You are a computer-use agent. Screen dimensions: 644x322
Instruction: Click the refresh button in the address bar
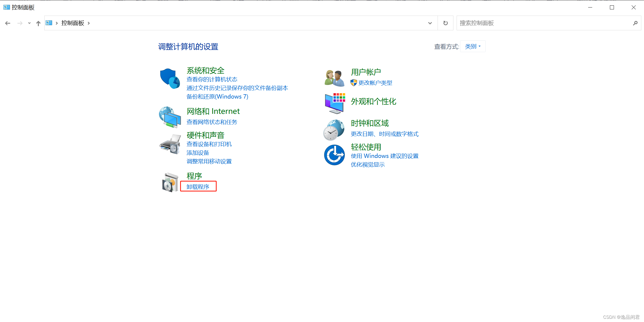tap(445, 23)
